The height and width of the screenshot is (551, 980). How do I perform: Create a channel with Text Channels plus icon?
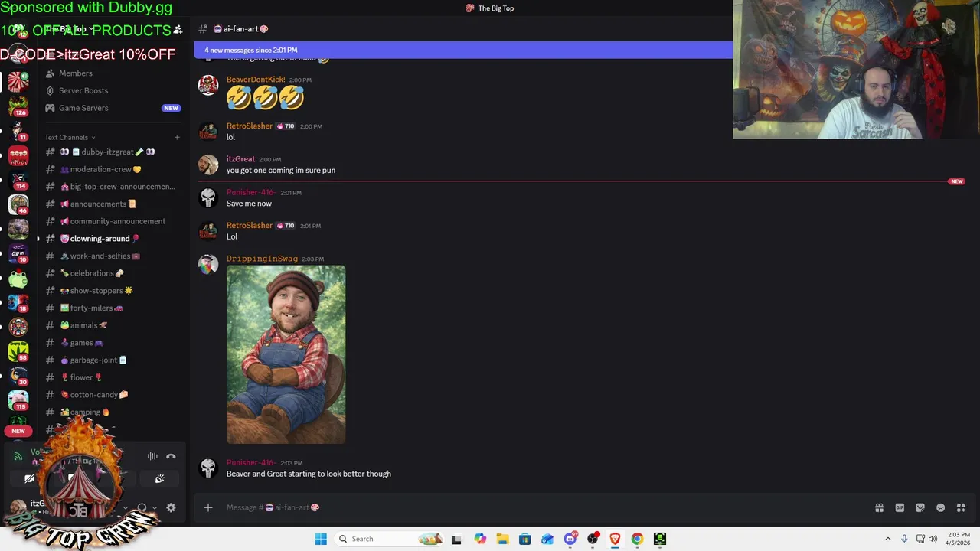coord(177,137)
